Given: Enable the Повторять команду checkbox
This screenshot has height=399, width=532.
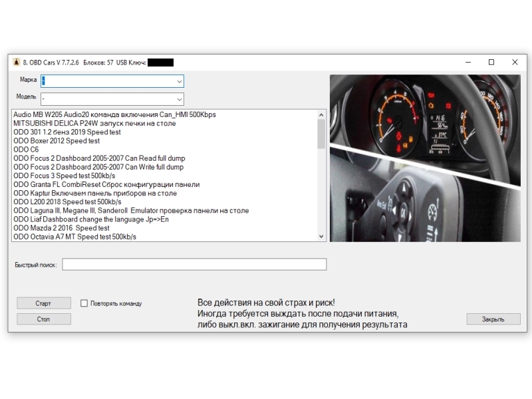Looking at the screenshot, I should click(84, 303).
